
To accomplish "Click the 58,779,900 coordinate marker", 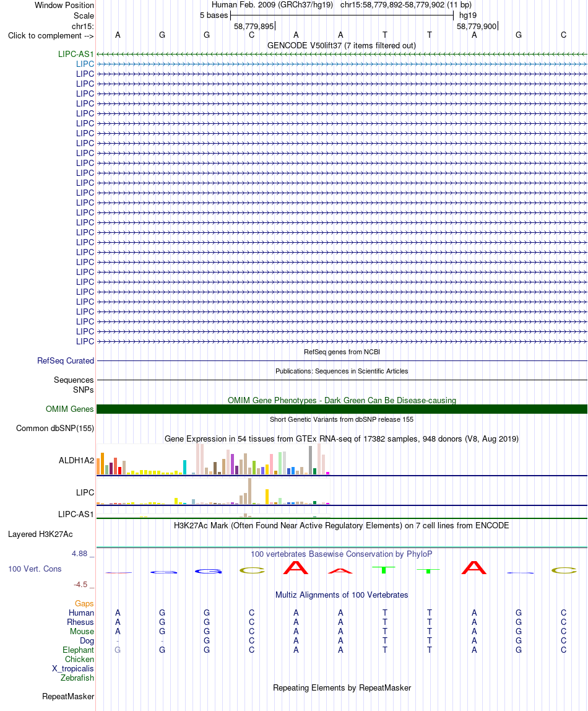I will point(477,26).
